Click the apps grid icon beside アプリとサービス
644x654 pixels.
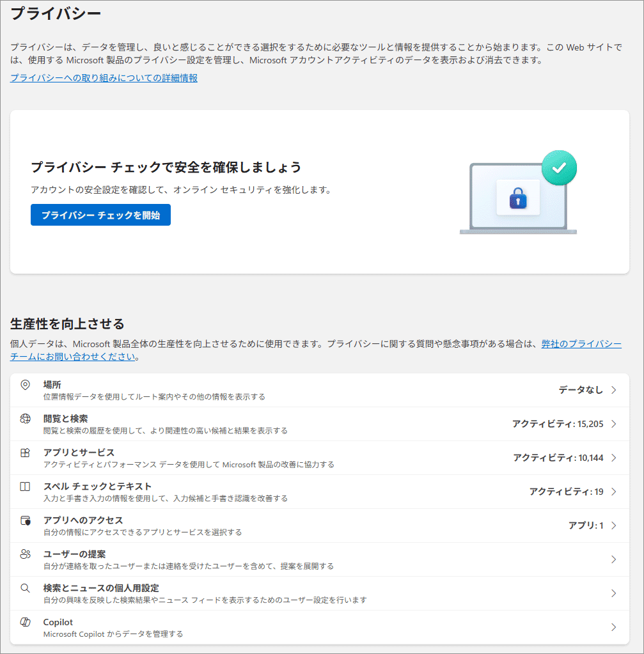(x=26, y=453)
